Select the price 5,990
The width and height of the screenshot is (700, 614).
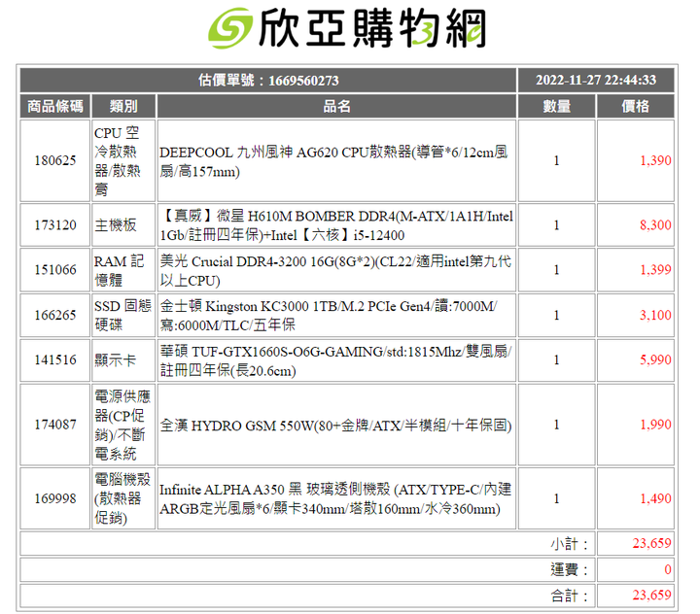[655, 360]
